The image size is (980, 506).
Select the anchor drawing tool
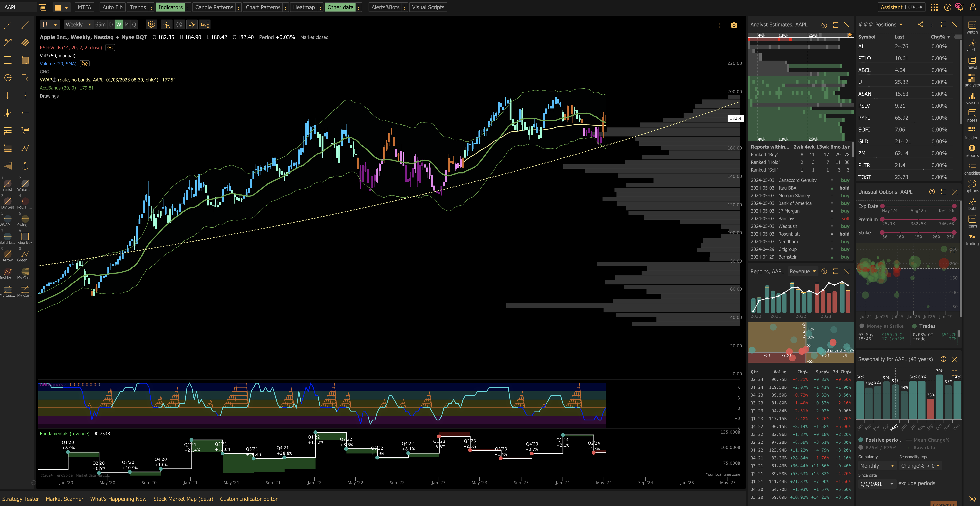[x=25, y=166]
